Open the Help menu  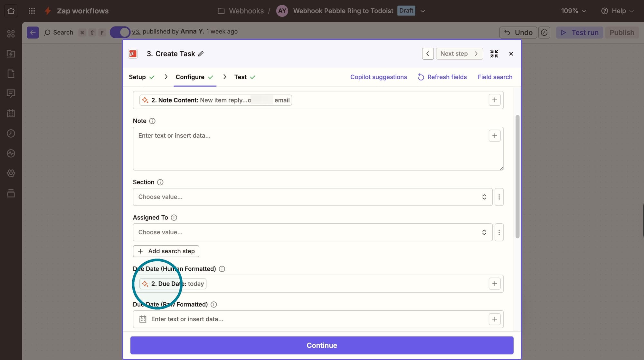(617, 11)
